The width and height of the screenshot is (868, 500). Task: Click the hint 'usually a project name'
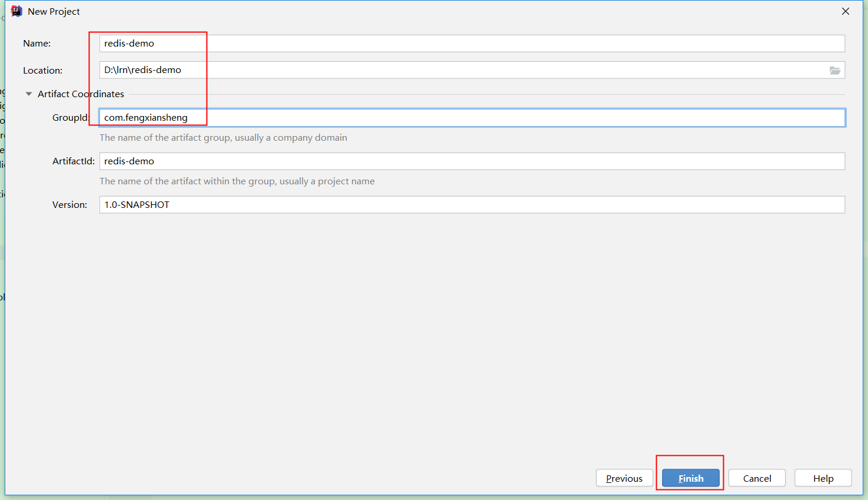[x=327, y=181]
